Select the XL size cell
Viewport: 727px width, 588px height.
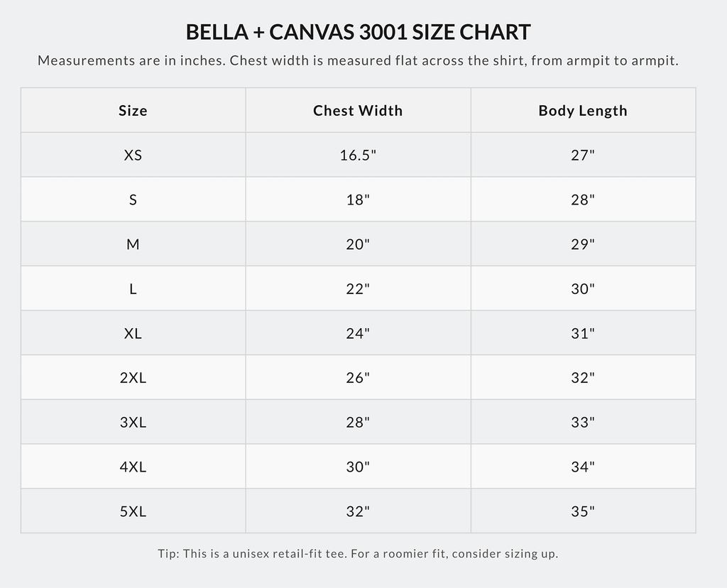point(133,333)
